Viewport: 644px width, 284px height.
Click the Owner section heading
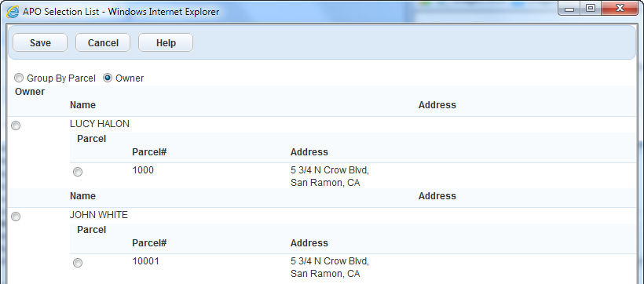(30, 92)
